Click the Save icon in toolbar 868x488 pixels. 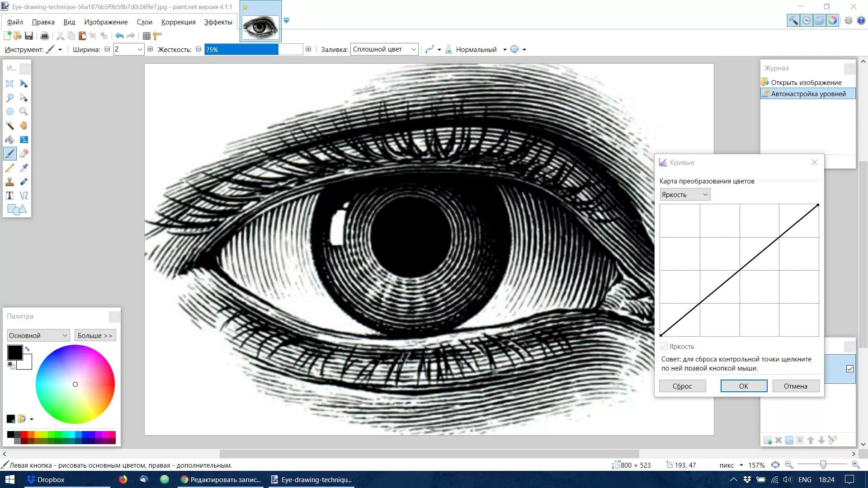point(29,36)
